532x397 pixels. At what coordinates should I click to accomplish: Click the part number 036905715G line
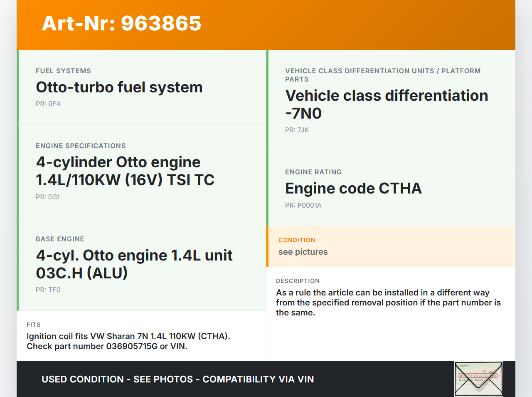pos(107,346)
